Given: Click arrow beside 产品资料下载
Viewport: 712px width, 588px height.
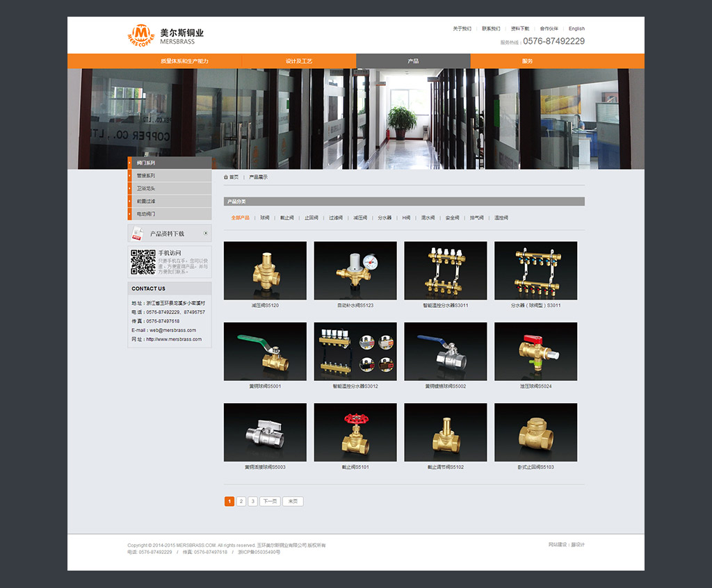Looking at the screenshot, I should pyautogui.click(x=206, y=234).
